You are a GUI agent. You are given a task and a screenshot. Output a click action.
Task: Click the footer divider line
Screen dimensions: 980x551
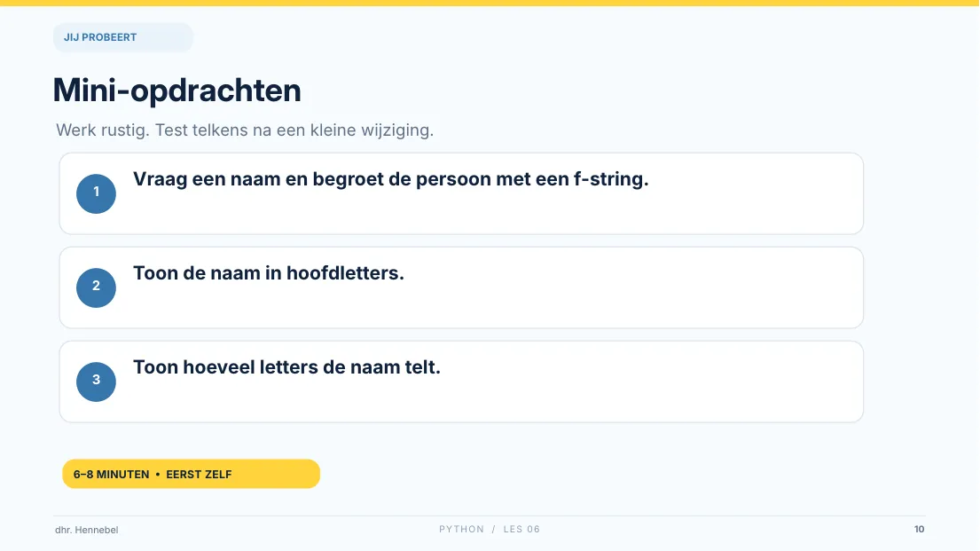490,516
